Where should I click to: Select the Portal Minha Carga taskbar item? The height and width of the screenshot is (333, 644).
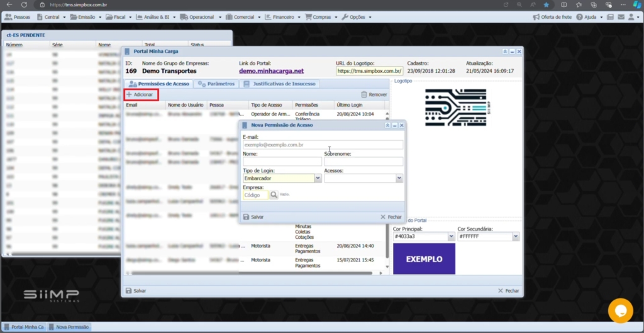24,327
